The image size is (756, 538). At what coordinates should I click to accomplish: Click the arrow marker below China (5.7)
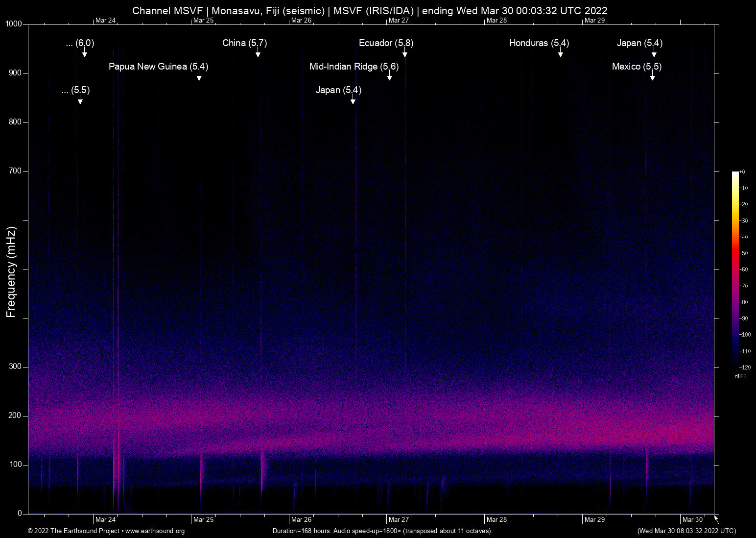point(258,53)
